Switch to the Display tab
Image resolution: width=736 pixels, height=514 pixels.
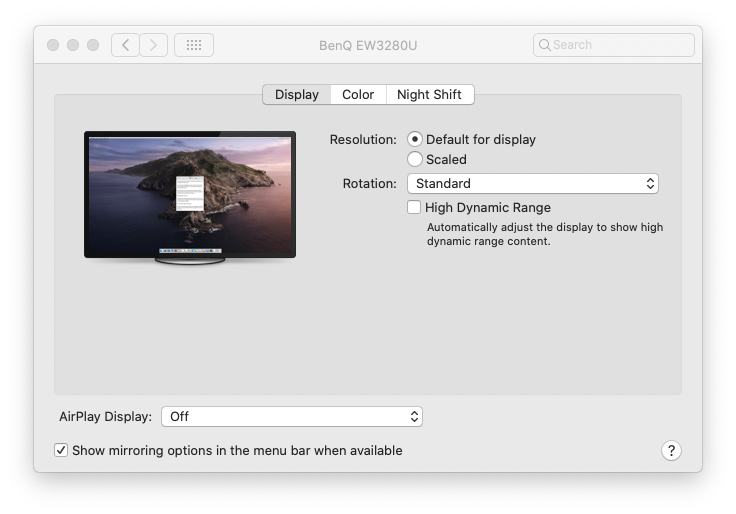point(297,94)
